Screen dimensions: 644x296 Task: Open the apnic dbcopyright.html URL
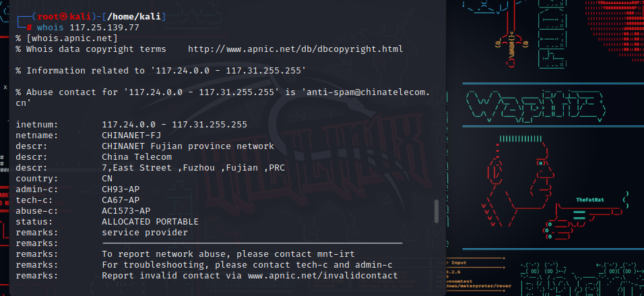[295, 49]
